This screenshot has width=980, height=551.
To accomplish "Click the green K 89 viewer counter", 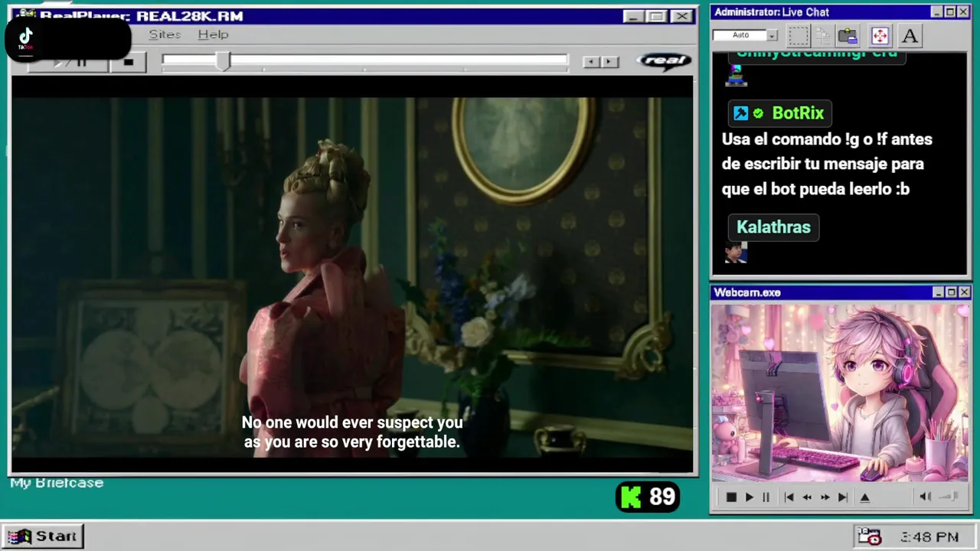I will (648, 497).
